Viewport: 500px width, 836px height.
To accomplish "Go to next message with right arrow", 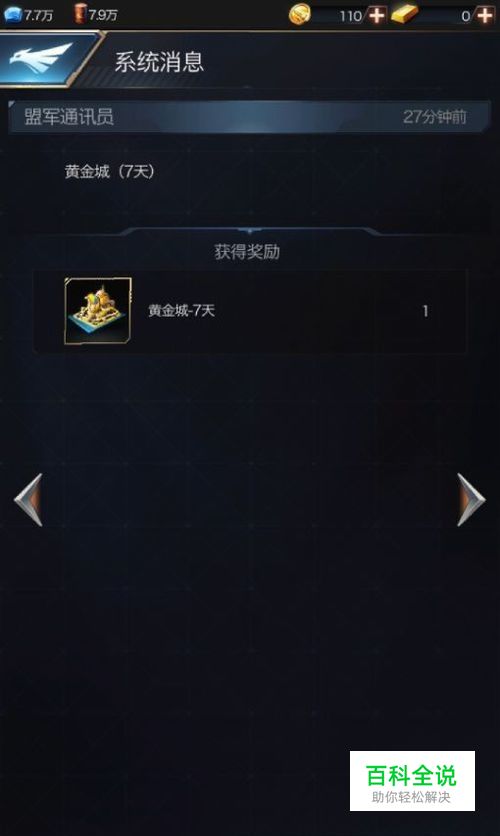I will [471, 500].
